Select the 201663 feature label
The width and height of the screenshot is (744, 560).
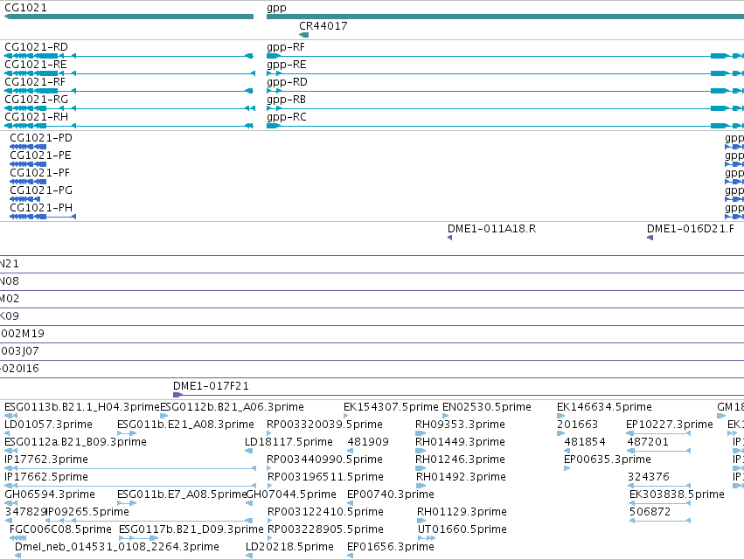tap(578, 425)
